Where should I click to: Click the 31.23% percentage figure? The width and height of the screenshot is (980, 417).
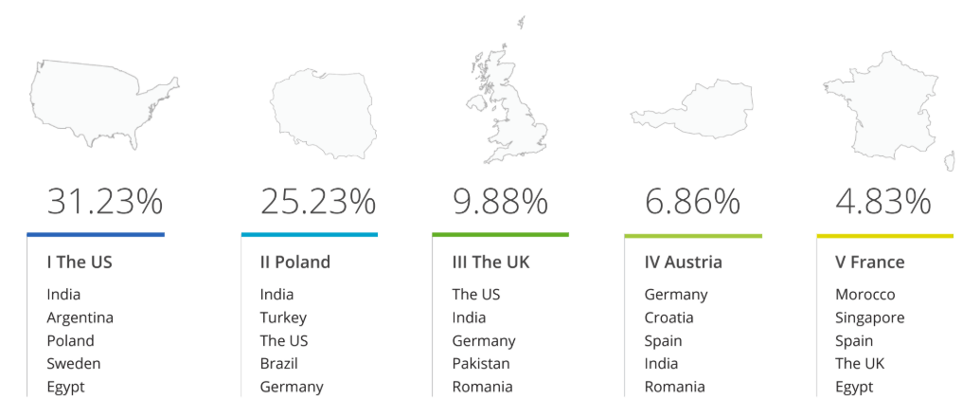(x=104, y=201)
